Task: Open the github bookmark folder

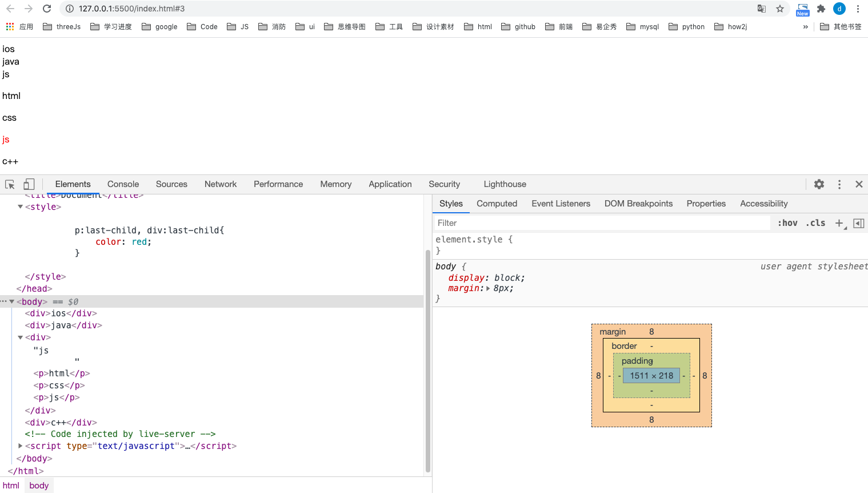Action: [x=518, y=27]
